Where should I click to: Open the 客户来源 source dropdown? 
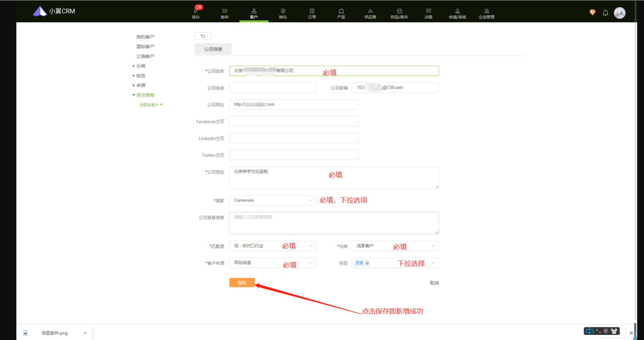[x=273, y=263]
